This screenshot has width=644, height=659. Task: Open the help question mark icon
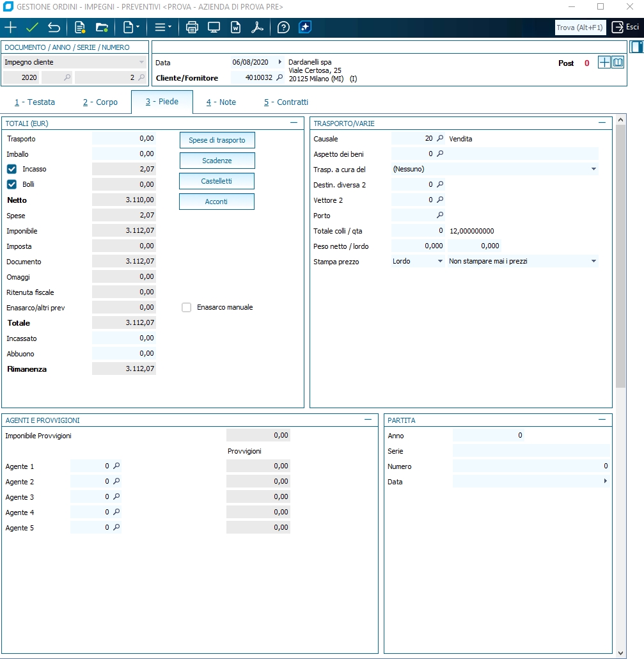(283, 28)
